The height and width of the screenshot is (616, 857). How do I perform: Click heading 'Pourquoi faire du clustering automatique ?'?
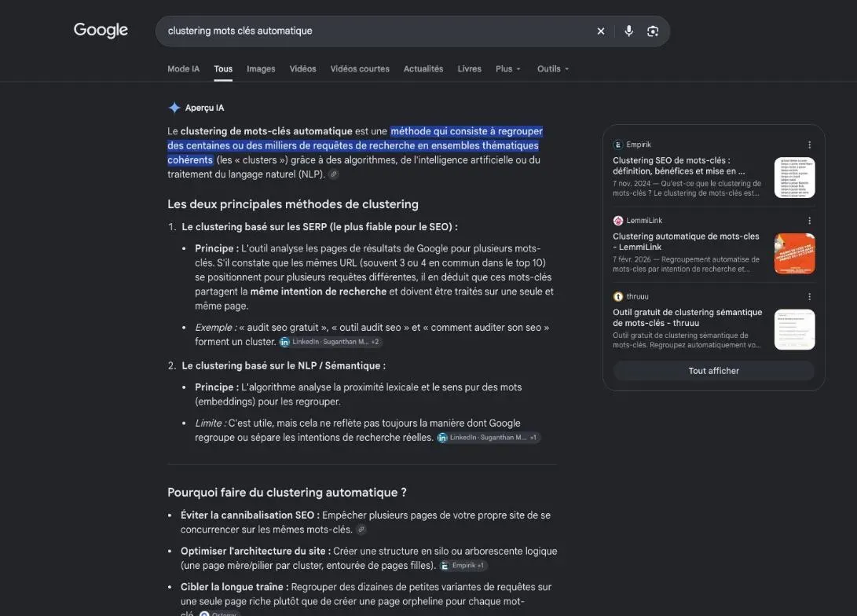coord(287,493)
